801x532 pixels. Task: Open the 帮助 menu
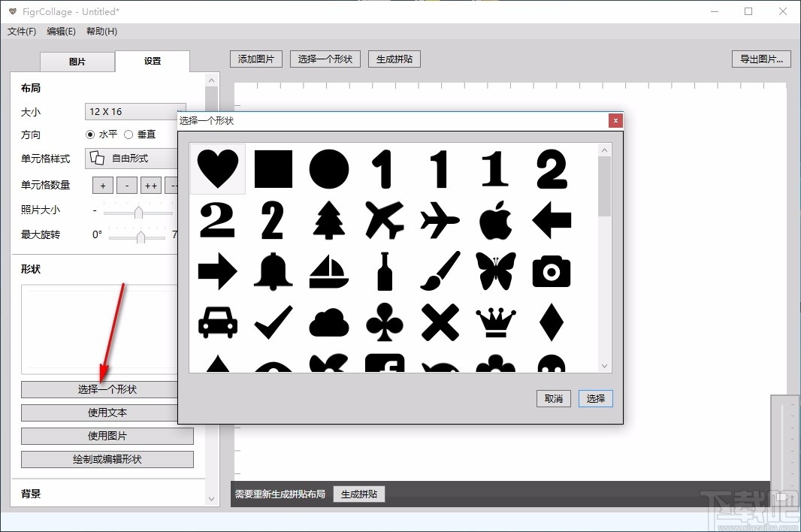click(101, 32)
